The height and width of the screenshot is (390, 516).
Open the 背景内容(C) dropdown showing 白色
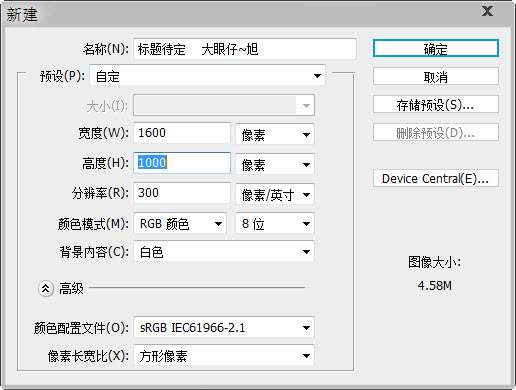click(224, 252)
